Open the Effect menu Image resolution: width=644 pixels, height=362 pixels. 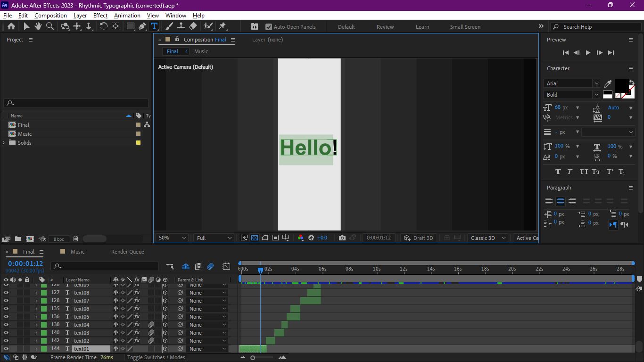(100, 16)
